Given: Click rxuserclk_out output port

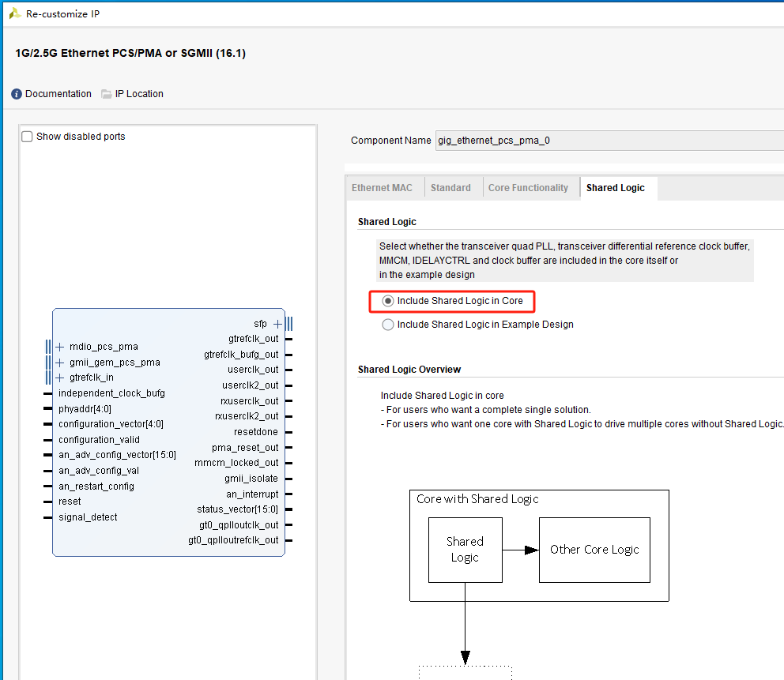Looking at the screenshot, I should pyautogui.click(x=250, y=400).
